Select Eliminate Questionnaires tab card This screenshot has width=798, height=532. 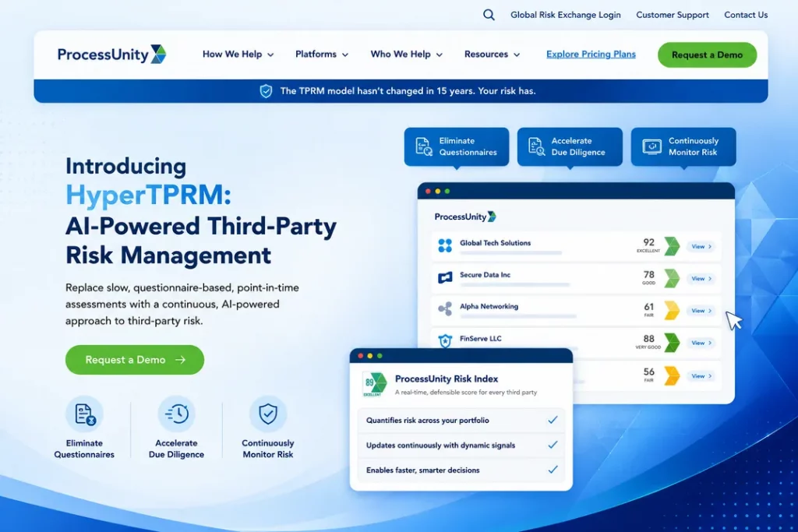coord(457,146)
